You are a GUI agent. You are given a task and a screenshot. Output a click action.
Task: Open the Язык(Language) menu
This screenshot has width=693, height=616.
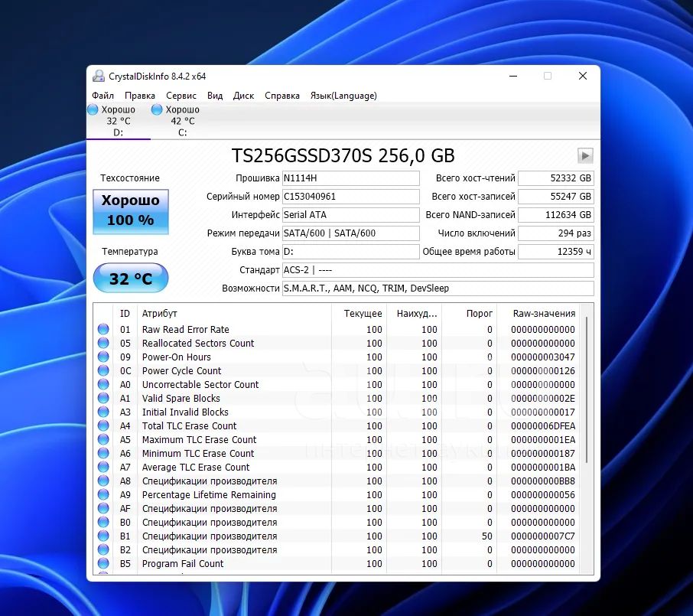click(343, 96)
